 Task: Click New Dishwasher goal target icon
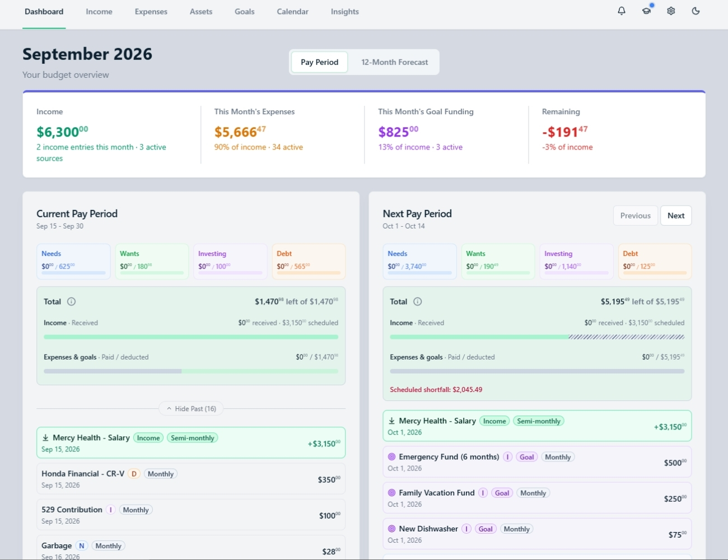pos(392,529)
